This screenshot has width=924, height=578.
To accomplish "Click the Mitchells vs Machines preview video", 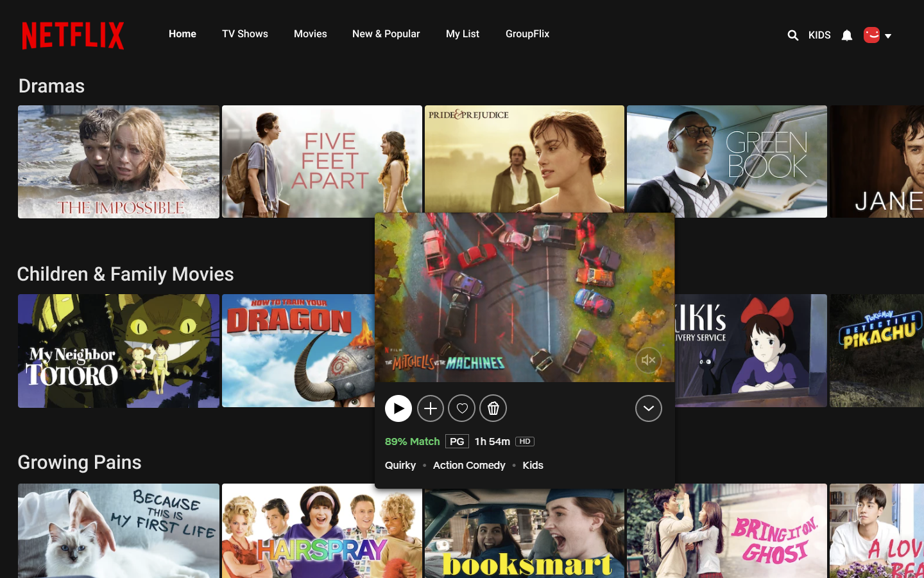I will click(x=524, y=297).
